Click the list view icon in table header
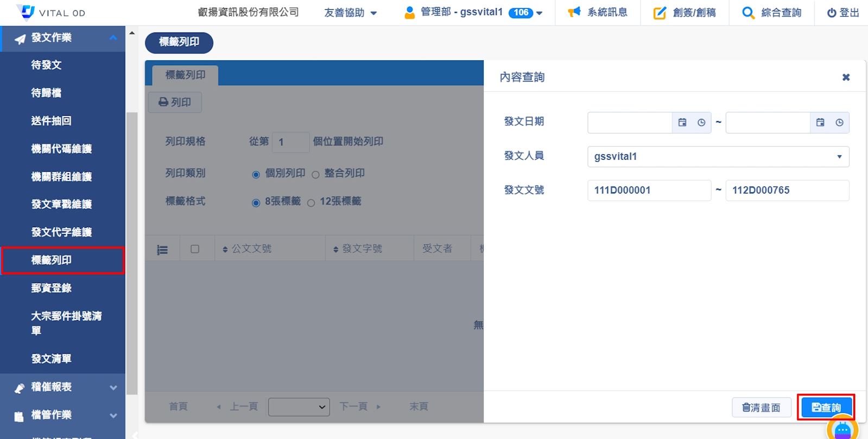 (162, 249)
